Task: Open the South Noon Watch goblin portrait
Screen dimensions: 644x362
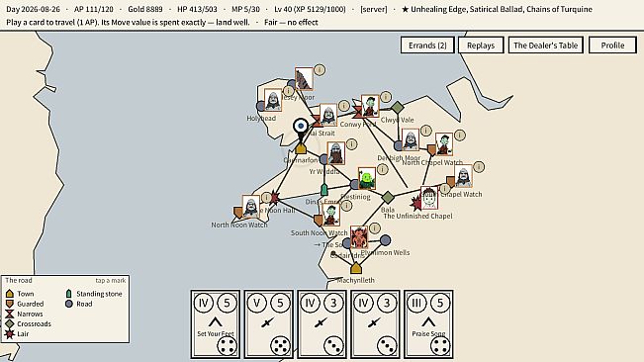Action: (x=330, y=215)
